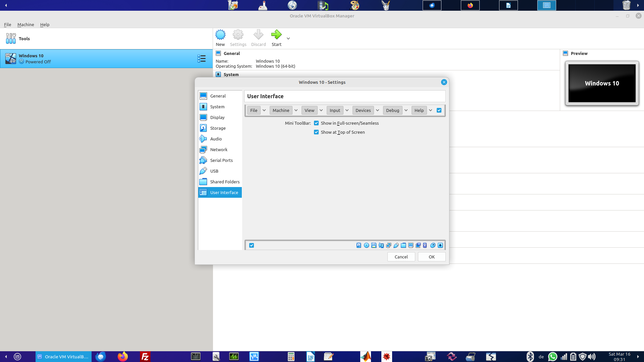This screenshot has height=362, width=644.
Task: Click audio indicator in settings status bar
Action: (x=381, y=245)
